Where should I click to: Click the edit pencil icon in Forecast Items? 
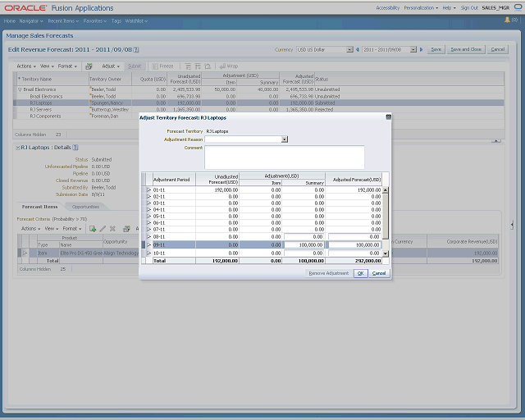(x=103, y=229)
